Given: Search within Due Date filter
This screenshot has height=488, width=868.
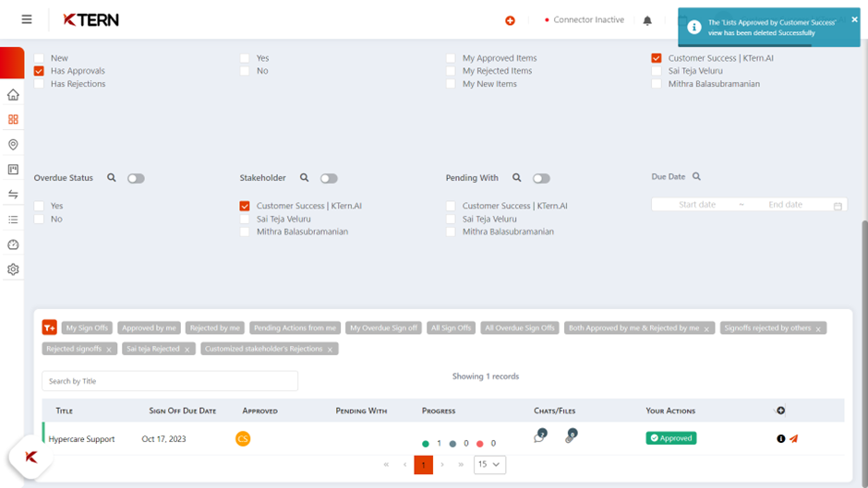Looking at the screenshot, I should point(696,176).
